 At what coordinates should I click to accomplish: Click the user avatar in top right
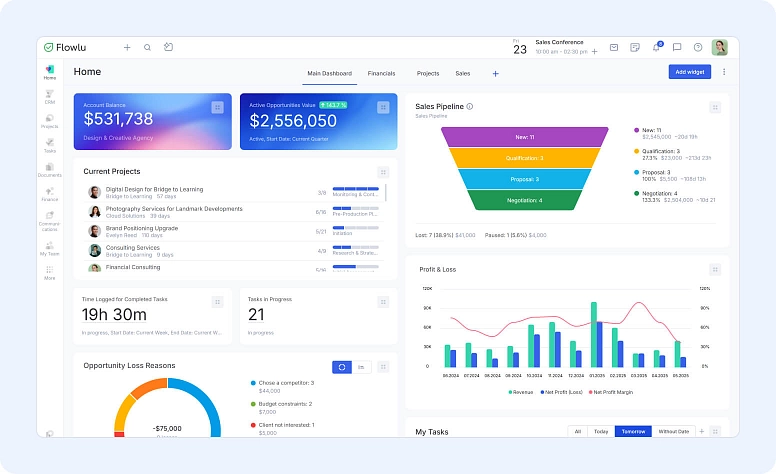point(719,47)
